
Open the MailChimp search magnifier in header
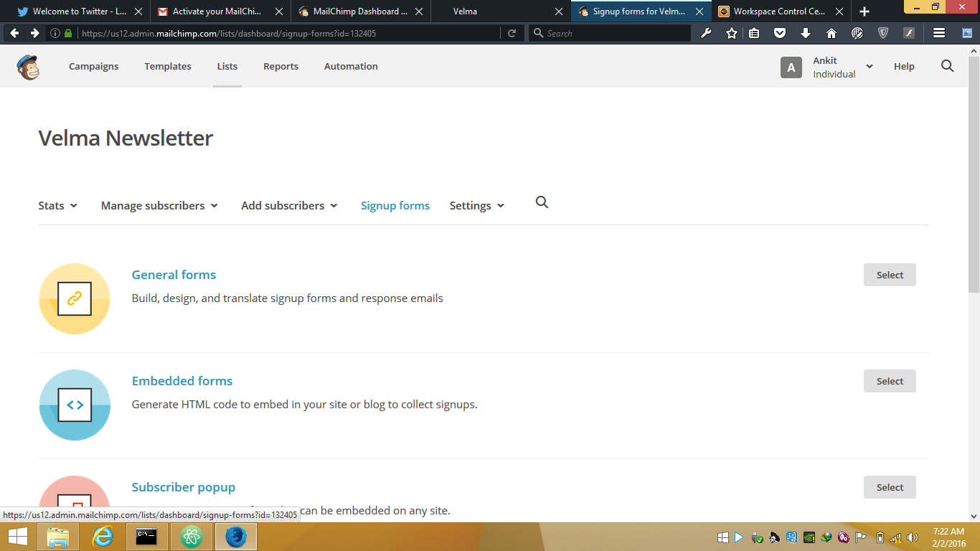pos(947,66)
